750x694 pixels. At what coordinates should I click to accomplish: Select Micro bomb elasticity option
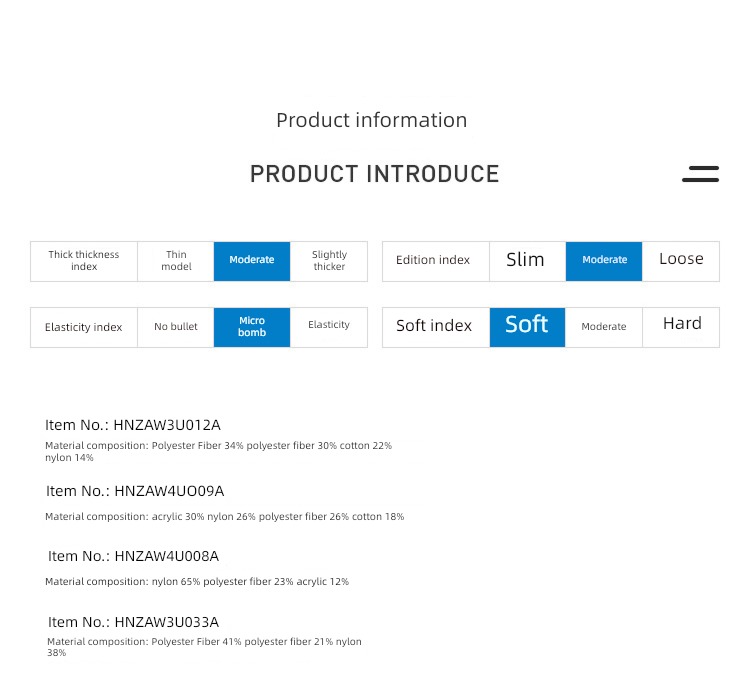pos(252,327)
